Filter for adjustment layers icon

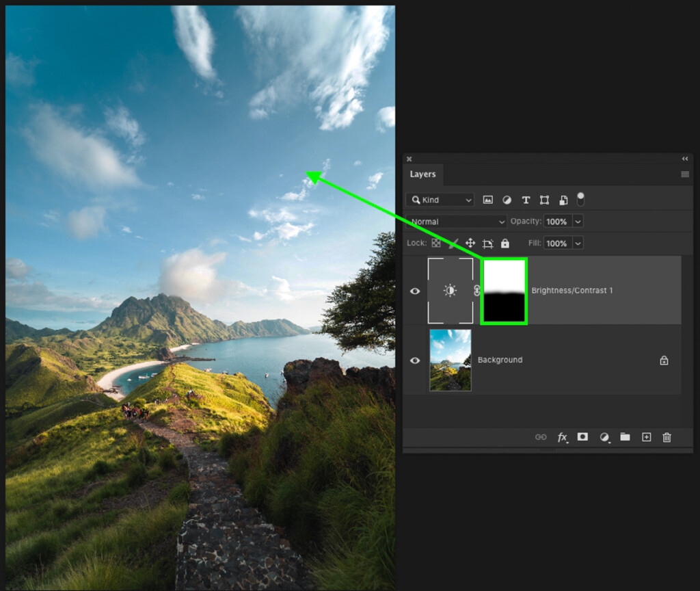pos(507,200)
